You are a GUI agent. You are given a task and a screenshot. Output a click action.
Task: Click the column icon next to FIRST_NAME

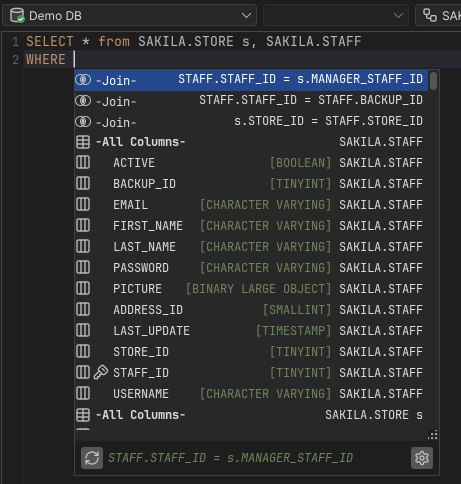(83, 226)
